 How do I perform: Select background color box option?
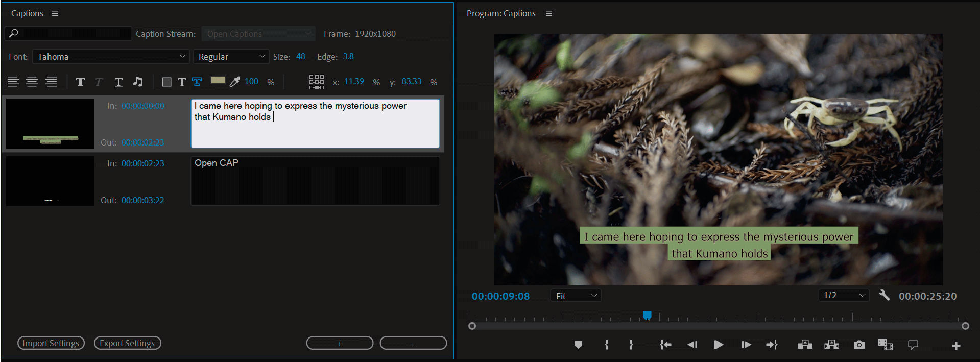pyautogui.click(x=166, y=82)
